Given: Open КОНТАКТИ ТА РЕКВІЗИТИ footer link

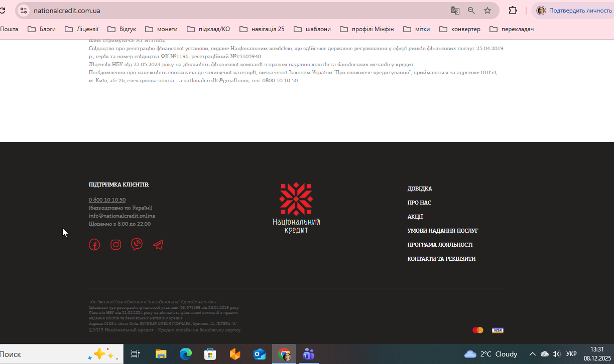Looking at the screenshot, I should [x=441, y=259].
